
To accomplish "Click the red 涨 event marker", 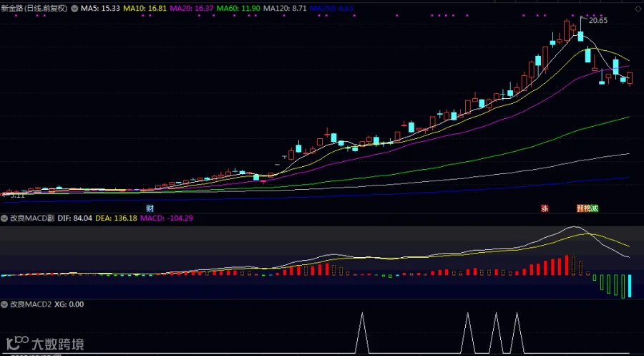I will click(x=545, y=208).
